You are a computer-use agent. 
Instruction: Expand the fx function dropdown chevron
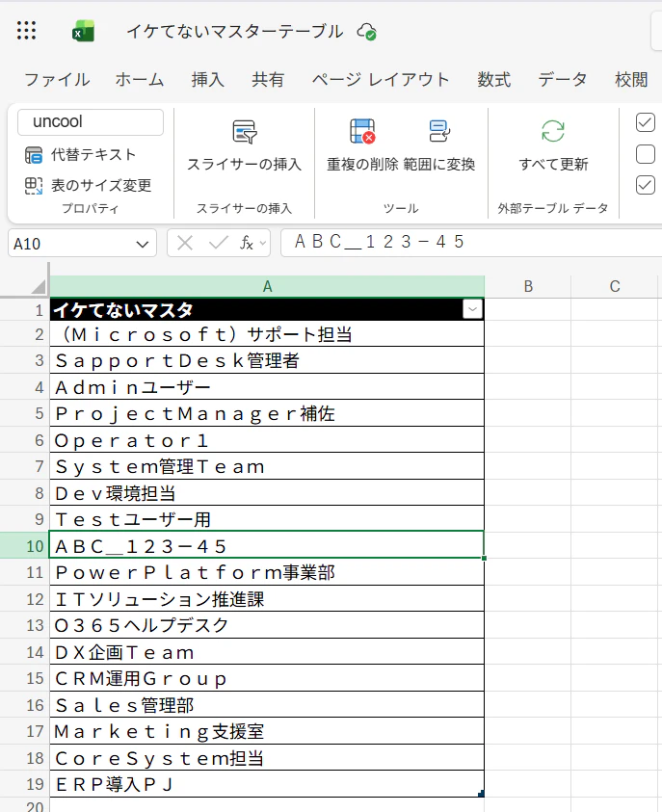[263, 243]
